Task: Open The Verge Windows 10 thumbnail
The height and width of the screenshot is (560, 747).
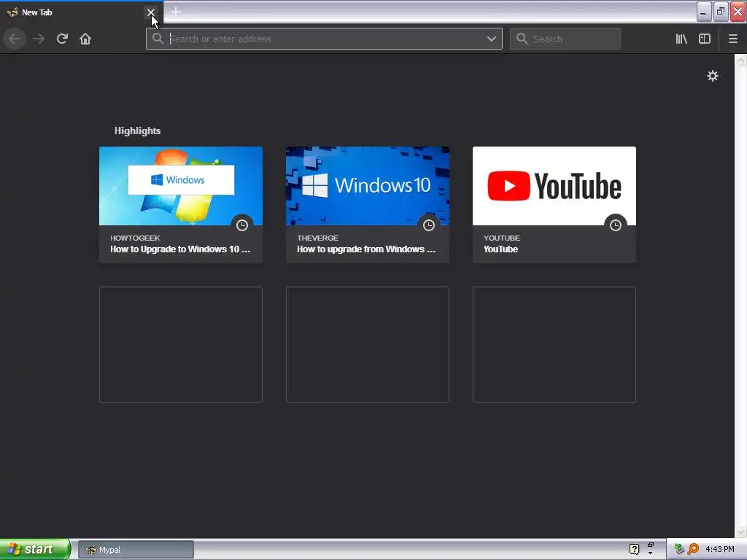Action: tap(368, 186)
